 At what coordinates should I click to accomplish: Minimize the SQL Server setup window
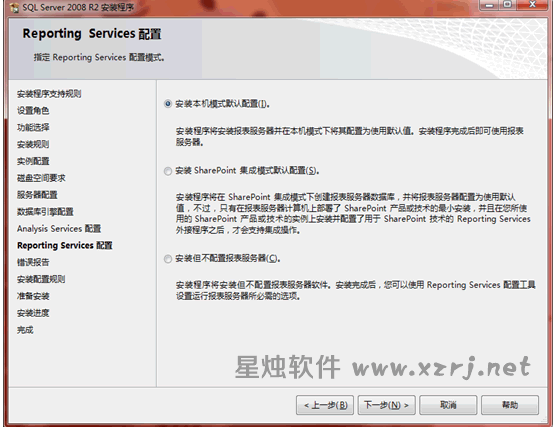click(490, 5)
